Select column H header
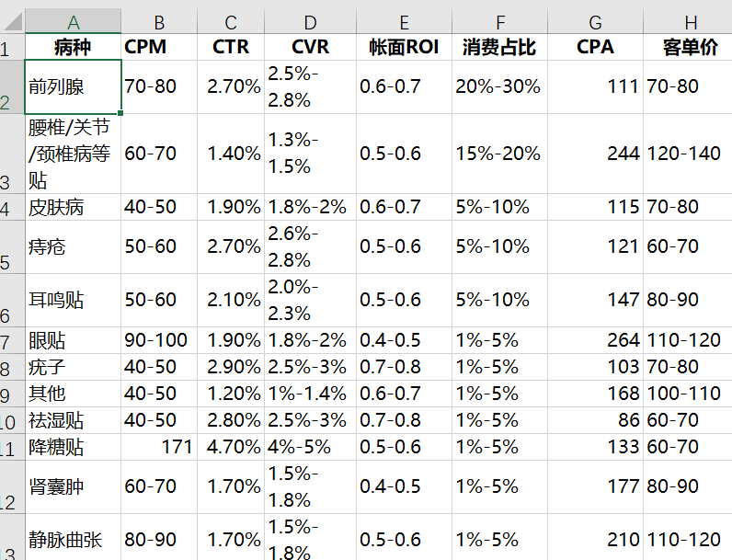 click(x=688, y=21)
